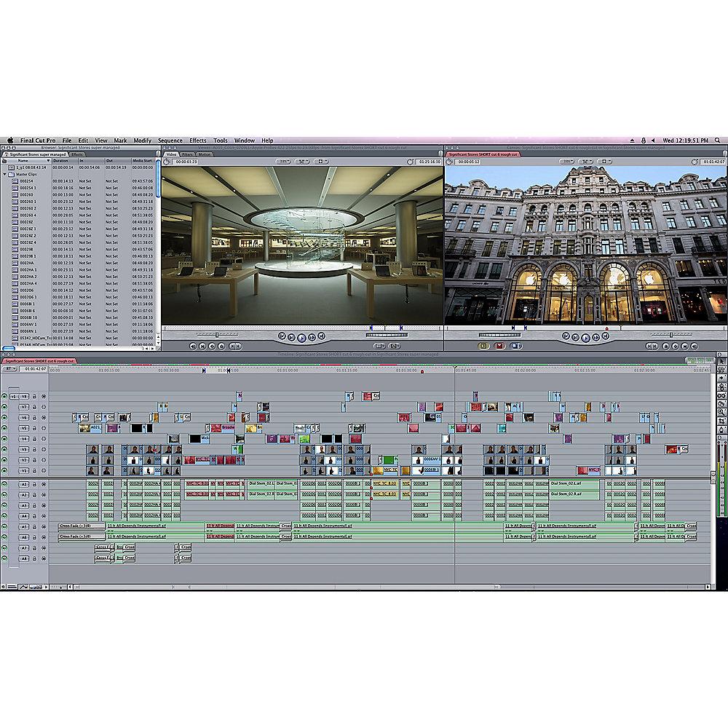This screenshot has width=728, height=728.
Task: Switch to the Filters tab in Viewer
Action: click(x=187, y=154)
